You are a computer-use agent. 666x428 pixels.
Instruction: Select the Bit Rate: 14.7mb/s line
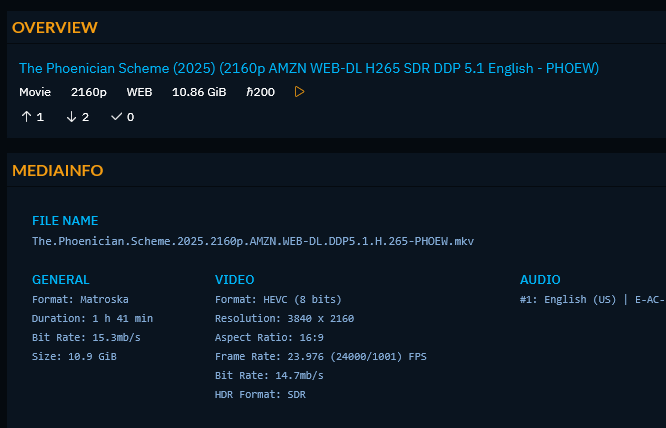[269, 376]
